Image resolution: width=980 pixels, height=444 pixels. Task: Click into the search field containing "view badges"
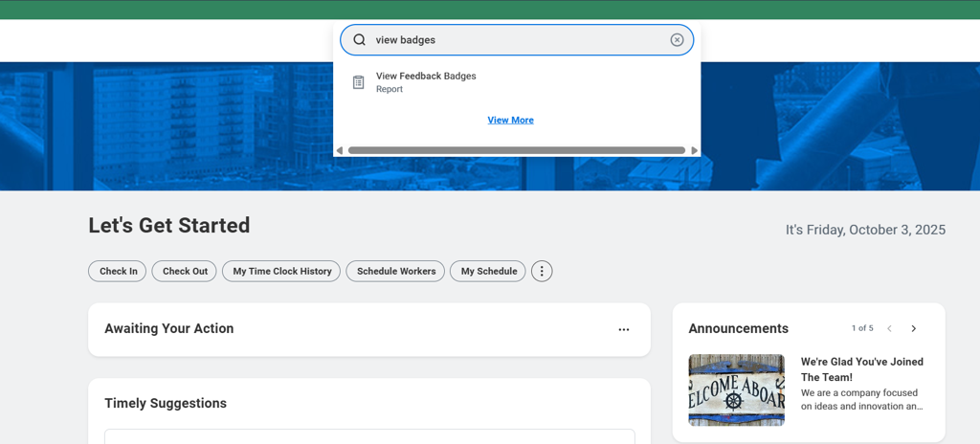point(517,40)
